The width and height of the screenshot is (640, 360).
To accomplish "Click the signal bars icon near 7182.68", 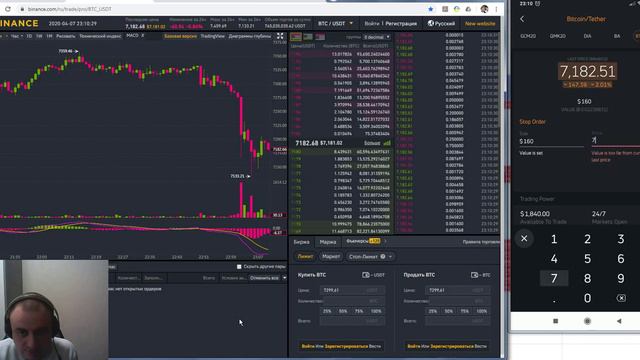I will click(387, 143).
